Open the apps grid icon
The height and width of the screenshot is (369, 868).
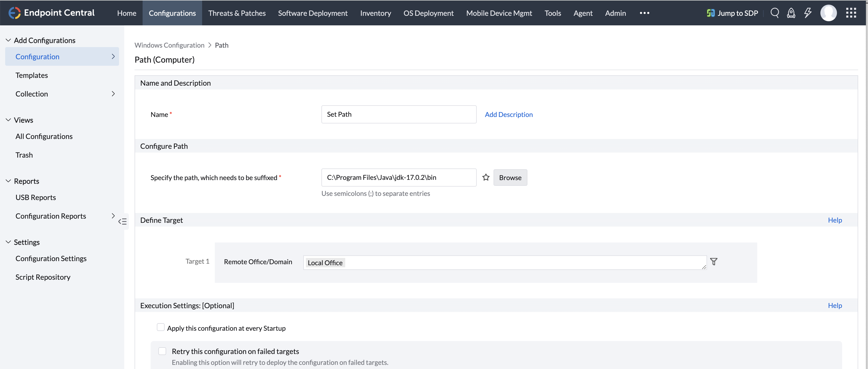(x=851, y=13)
